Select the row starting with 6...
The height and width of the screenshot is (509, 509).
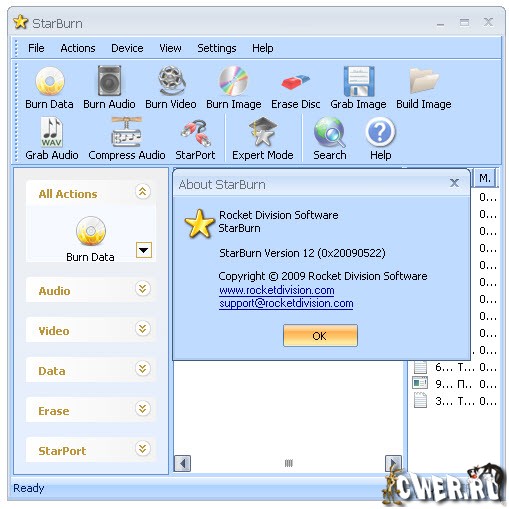[x=454, y=367]
